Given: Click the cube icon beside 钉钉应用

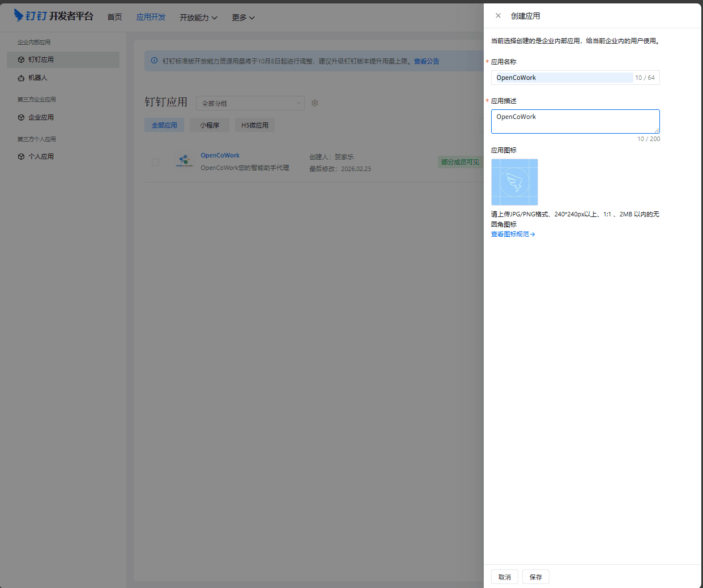Looking at the screenshot, I should click(x=21, y=59).
